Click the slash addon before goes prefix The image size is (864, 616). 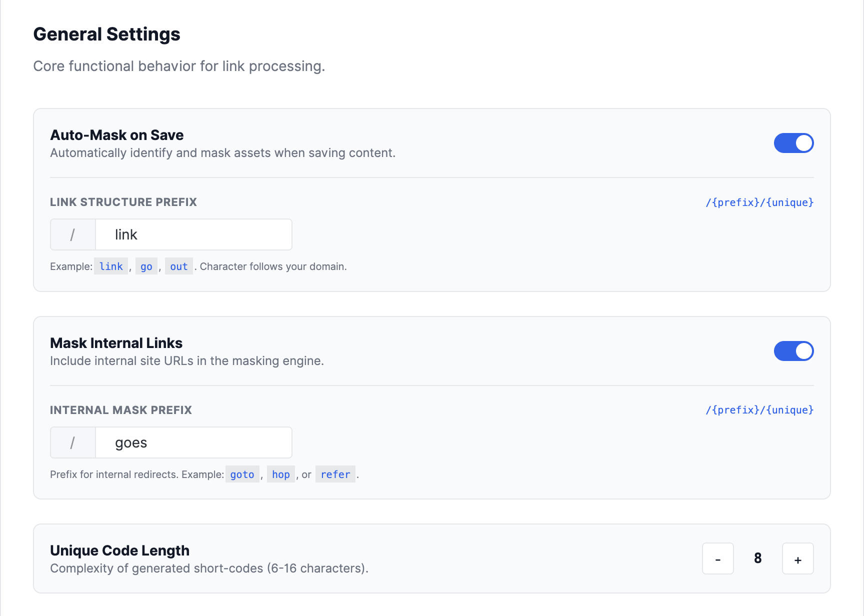73,442
